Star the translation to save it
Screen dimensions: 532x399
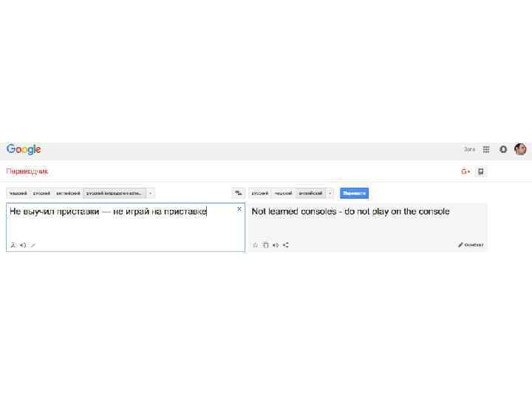pos(256,245)
